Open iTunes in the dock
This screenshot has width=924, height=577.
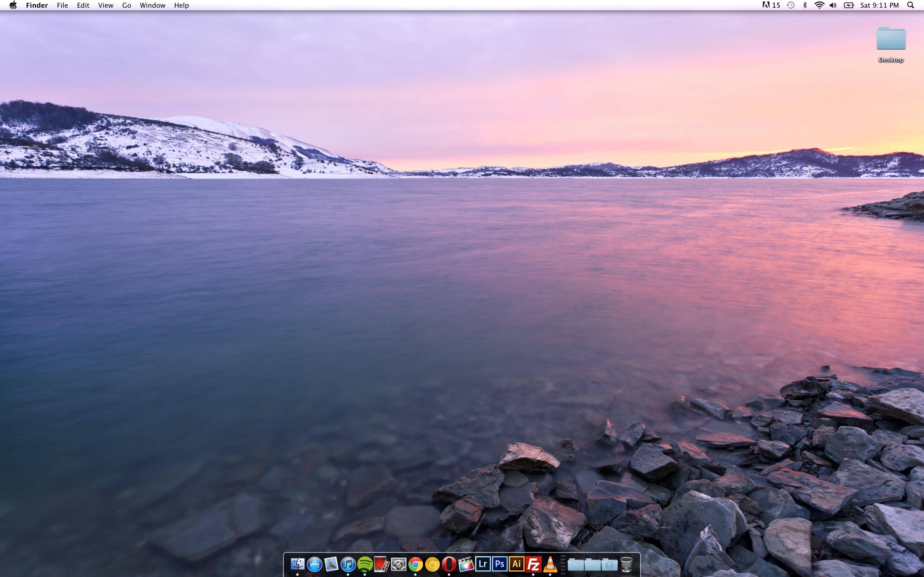348,564
